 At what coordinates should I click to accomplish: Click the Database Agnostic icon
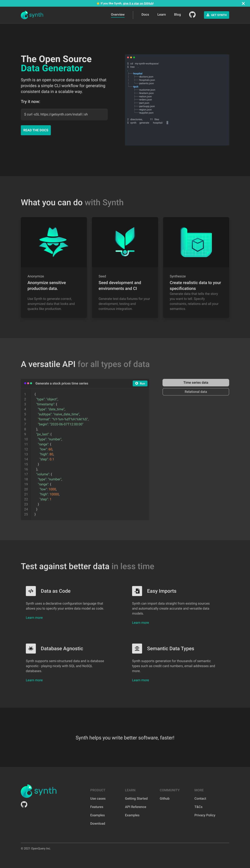point(31,648)
